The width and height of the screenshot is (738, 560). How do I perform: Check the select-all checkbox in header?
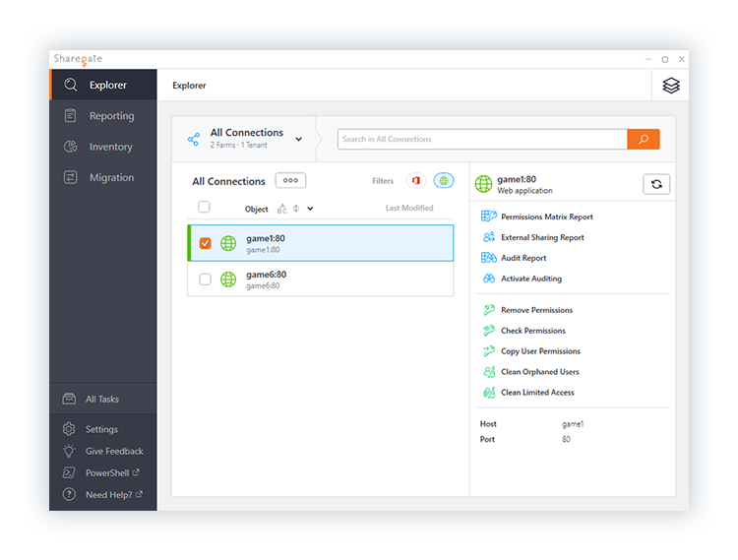click(x=204, y=207)
